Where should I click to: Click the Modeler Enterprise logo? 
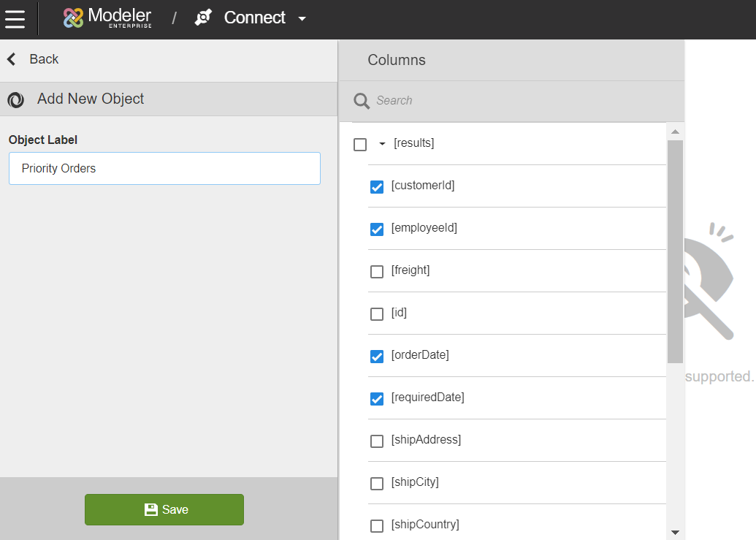(x=107, y=18)
